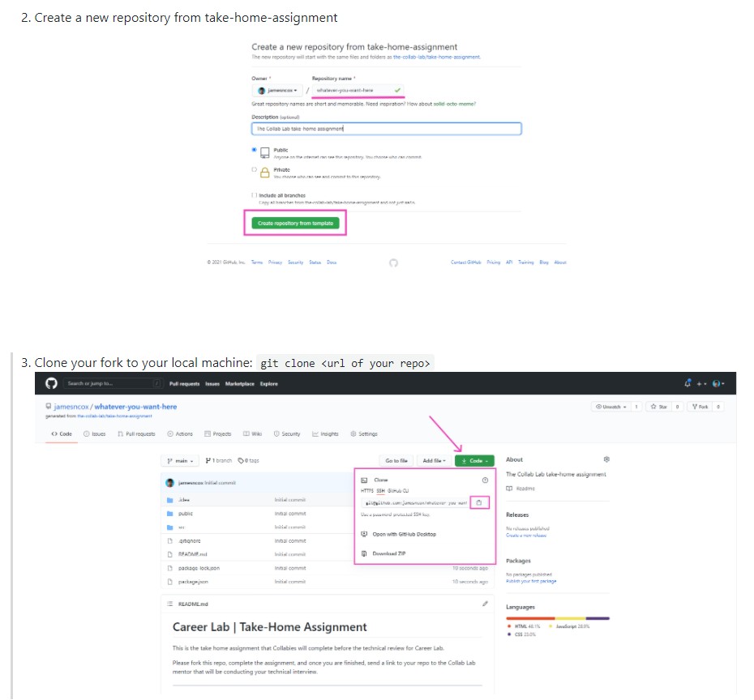754x700 pixels.
Task: Click the About section gear icon
Action: coord(607,459)
